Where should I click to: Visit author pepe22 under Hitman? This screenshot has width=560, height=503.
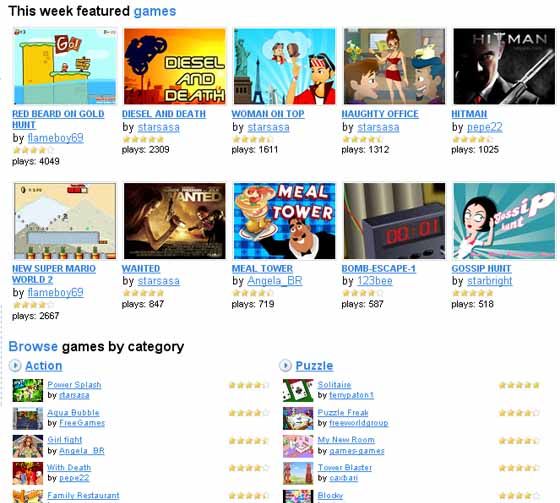click(x=485, y=127)
